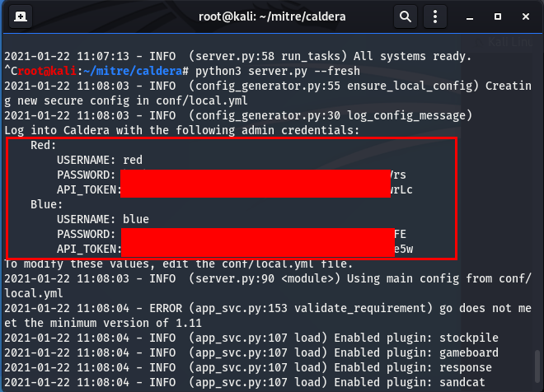Click the 'python3 server.py --fresh' command text
Image resolution: width=544 pixels, height=392 pixels.
pyautogui.click(x=278, y=71)
